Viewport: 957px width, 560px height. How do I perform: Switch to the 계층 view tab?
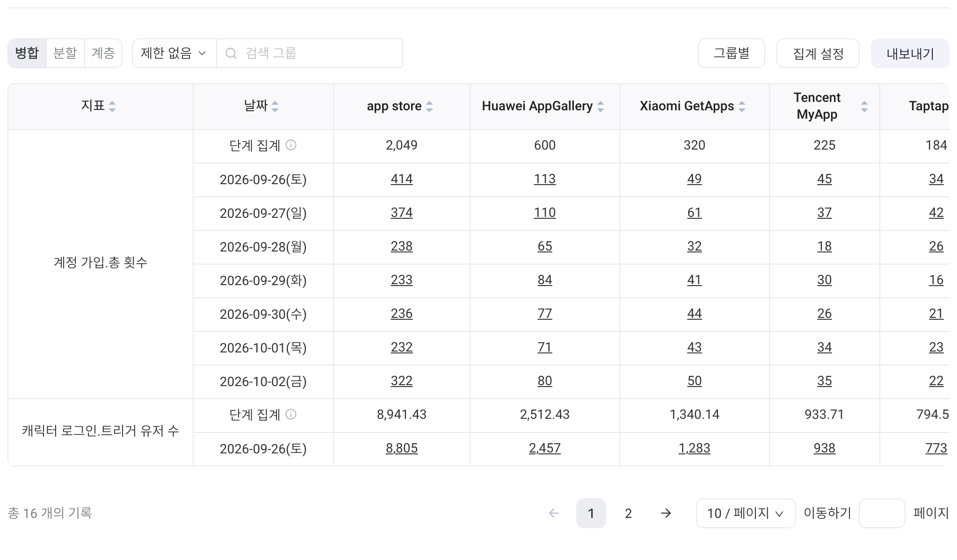(x=103, y=53)
